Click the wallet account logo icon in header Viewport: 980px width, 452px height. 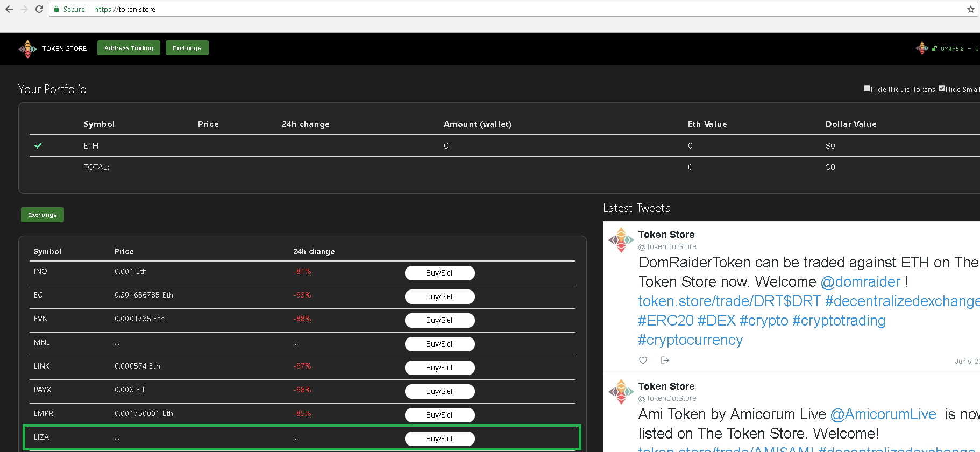pos(922,48)
